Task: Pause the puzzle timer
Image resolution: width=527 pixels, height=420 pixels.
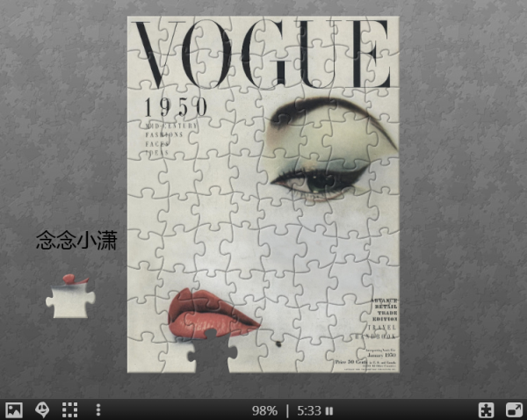Action: point(329,411)
